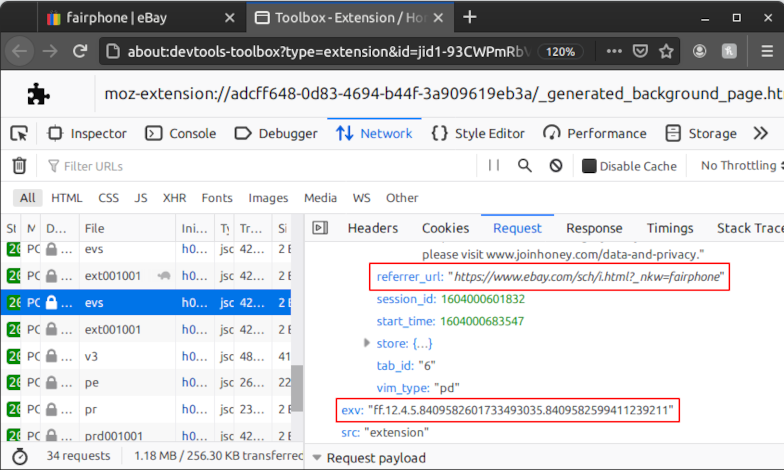The height and width of the screenshot is (470, 784).
Task: Open the Debugger panel
Action: [276, 134]
